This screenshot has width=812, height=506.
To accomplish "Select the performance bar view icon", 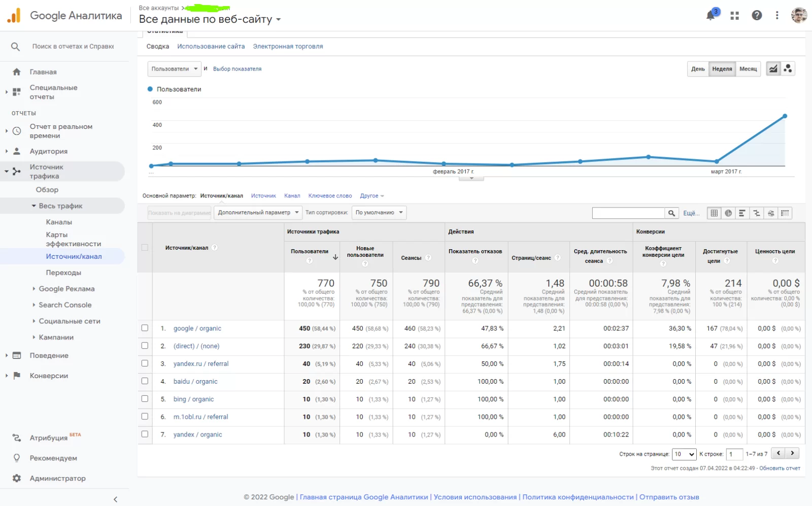I will click(x=742, y=213).
